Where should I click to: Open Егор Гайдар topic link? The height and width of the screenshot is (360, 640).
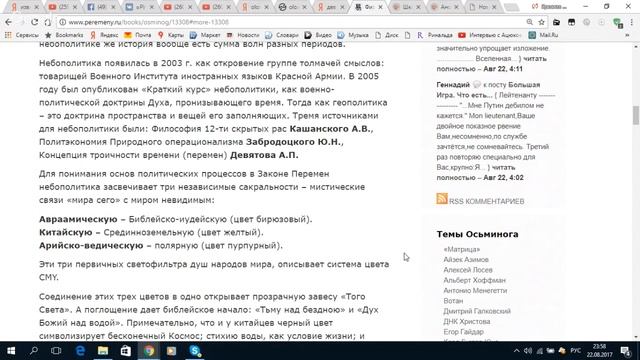463,332
